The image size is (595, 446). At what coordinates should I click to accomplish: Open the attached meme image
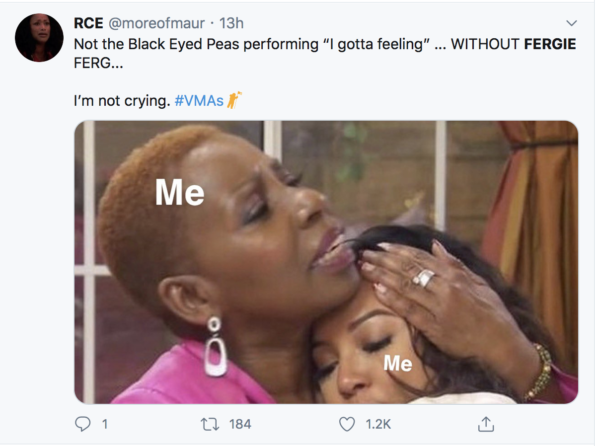click(x=326, y=262)
